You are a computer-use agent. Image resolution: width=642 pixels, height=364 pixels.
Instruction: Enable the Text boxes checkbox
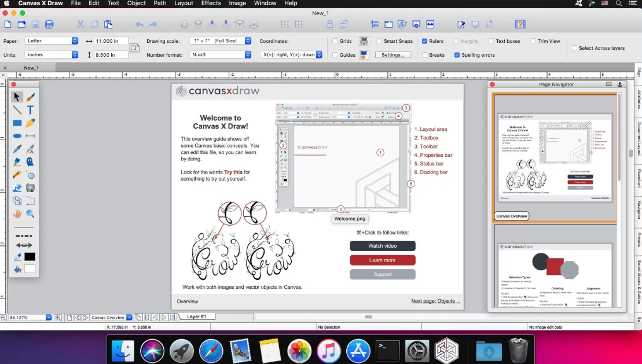[x=491, y=41]
